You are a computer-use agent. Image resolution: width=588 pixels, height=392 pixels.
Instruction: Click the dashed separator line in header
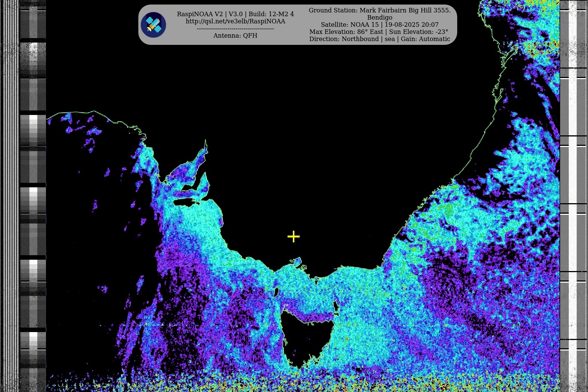pyautogui.click(x=235, y=29)
